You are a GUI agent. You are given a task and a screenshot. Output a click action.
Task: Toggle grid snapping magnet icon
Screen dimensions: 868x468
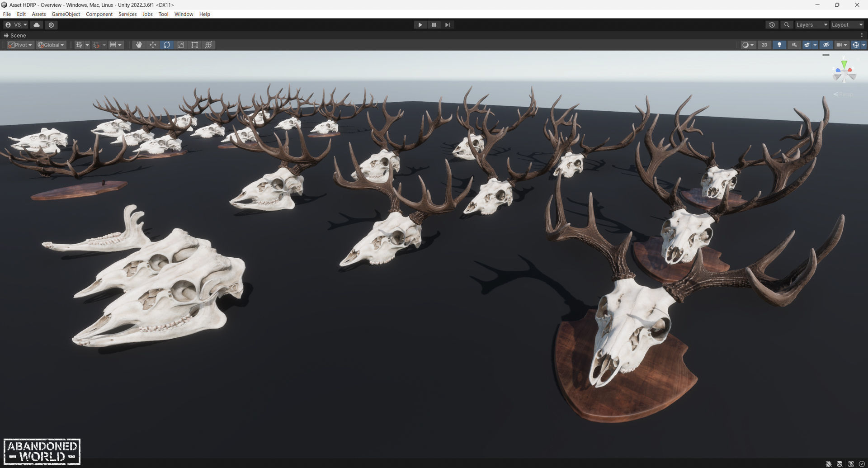[x=96, y=45]
